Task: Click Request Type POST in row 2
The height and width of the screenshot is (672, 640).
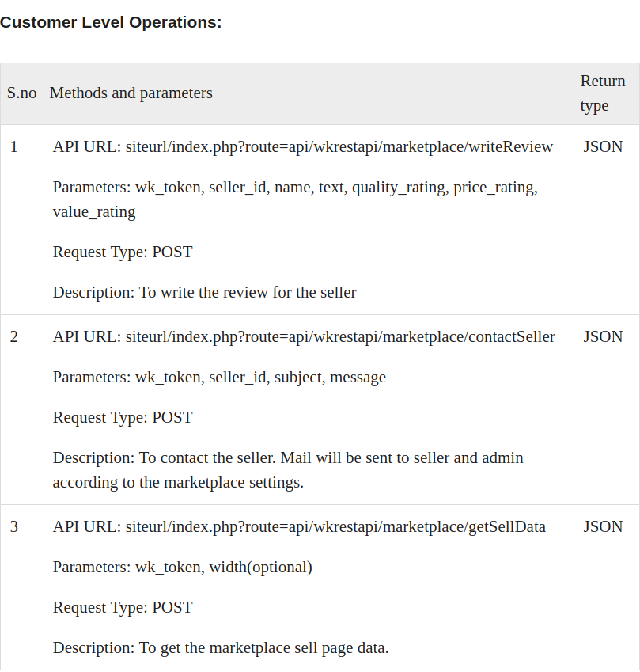Action: (x=123, y=417)
